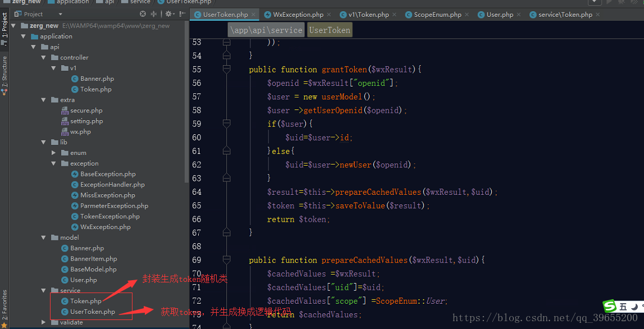
Task: Click the scroll-from-source target icon
Action: (x=143, y=14)
